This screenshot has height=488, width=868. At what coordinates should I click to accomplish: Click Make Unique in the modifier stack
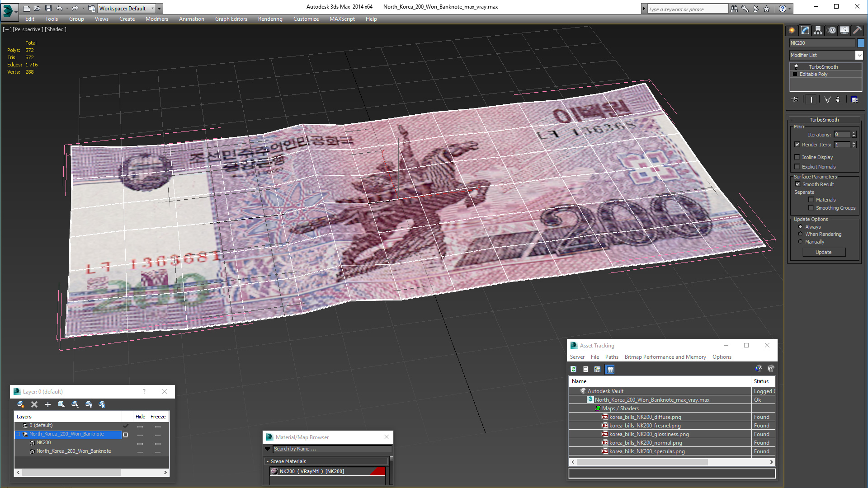click(x=827, y=99)
